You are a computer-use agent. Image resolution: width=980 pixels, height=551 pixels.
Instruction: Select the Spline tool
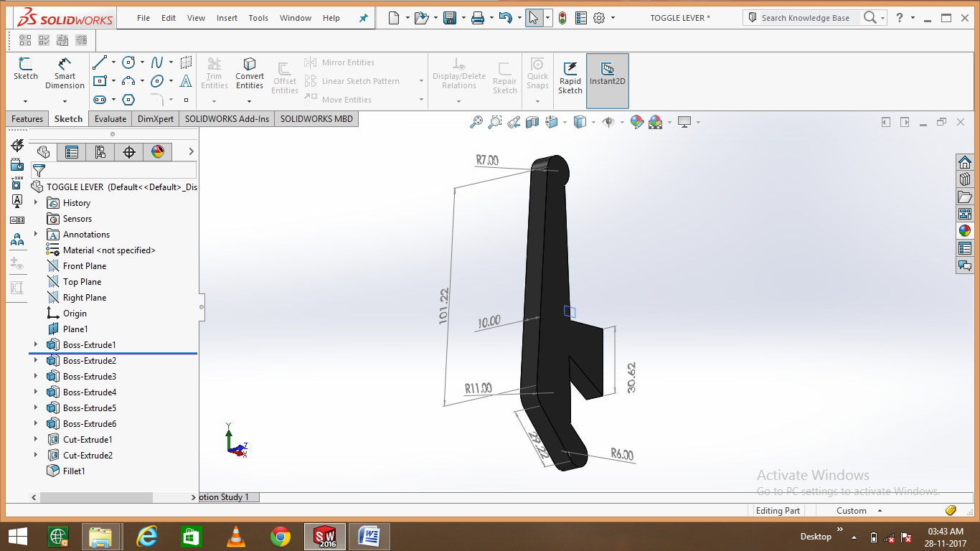[157, 62]
